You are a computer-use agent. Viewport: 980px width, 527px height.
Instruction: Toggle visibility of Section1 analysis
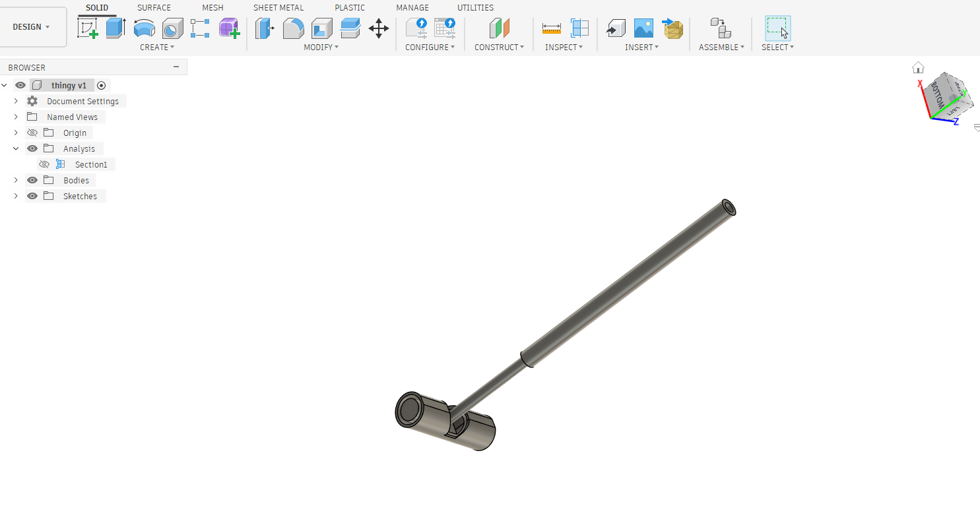click(x=44, y=164)
